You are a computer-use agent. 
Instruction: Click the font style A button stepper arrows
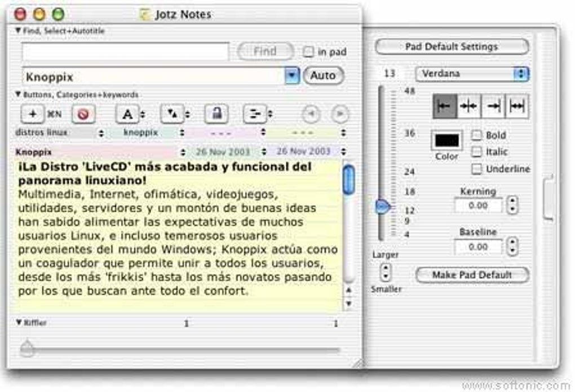(143, 114)
